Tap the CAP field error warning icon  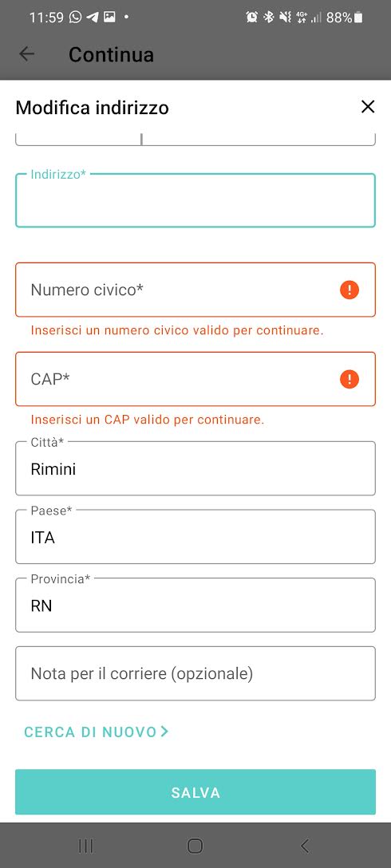coord(350,379)
